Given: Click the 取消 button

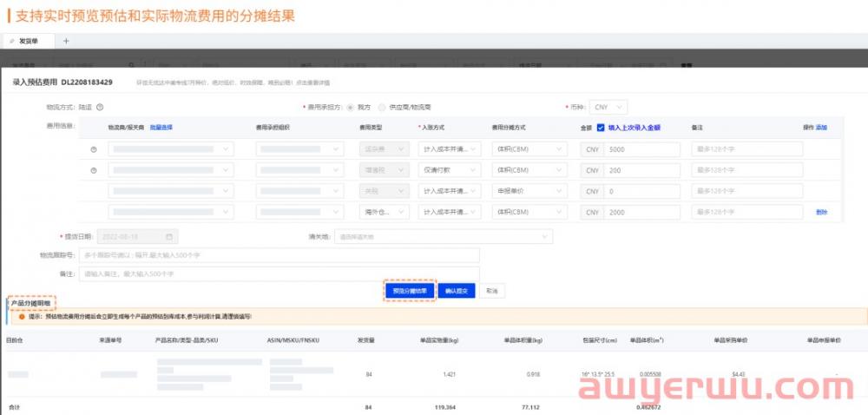Looking at the screenshot, I should pos(492,291).
